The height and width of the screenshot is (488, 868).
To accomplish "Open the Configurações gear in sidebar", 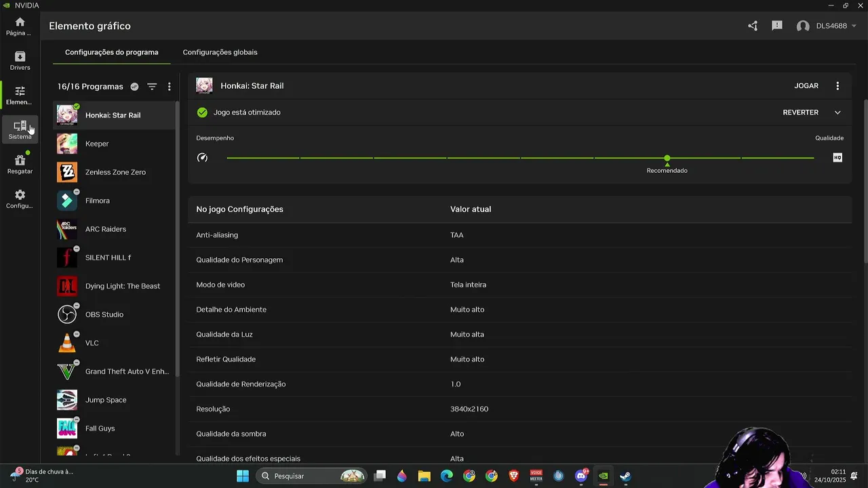I will tap(20, 199).
